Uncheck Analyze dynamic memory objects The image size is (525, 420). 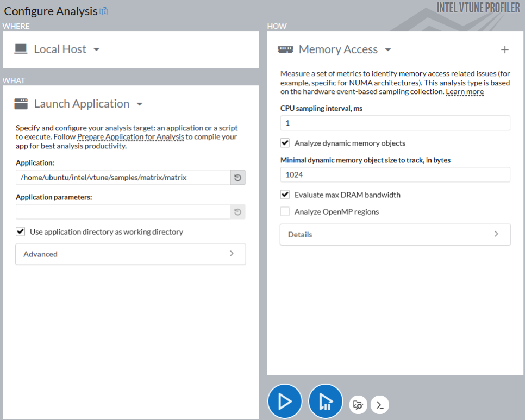(285, 143)
